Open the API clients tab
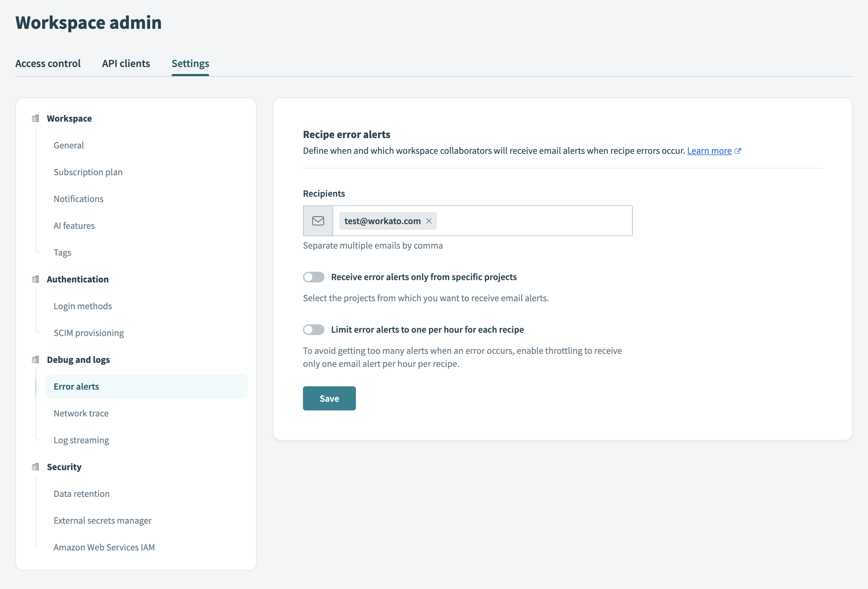Viewport: 868px width, 589px height. [x=126, y=64]
